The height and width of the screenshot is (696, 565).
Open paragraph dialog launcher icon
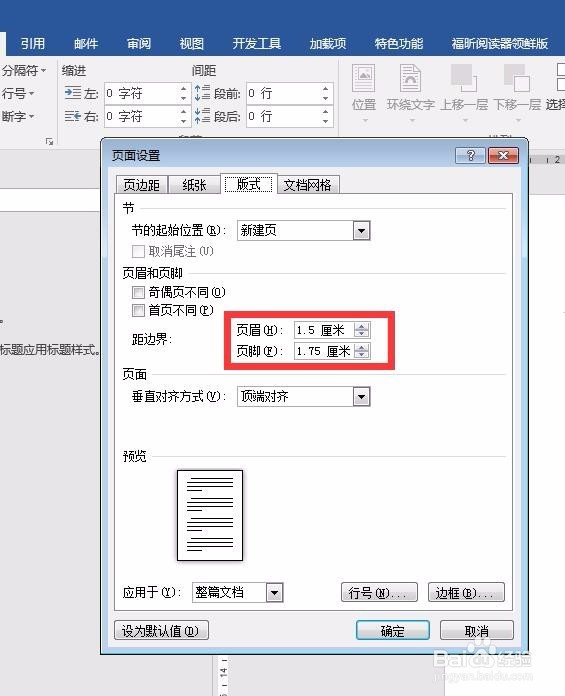pyautogui.click(x=49, y=142)
